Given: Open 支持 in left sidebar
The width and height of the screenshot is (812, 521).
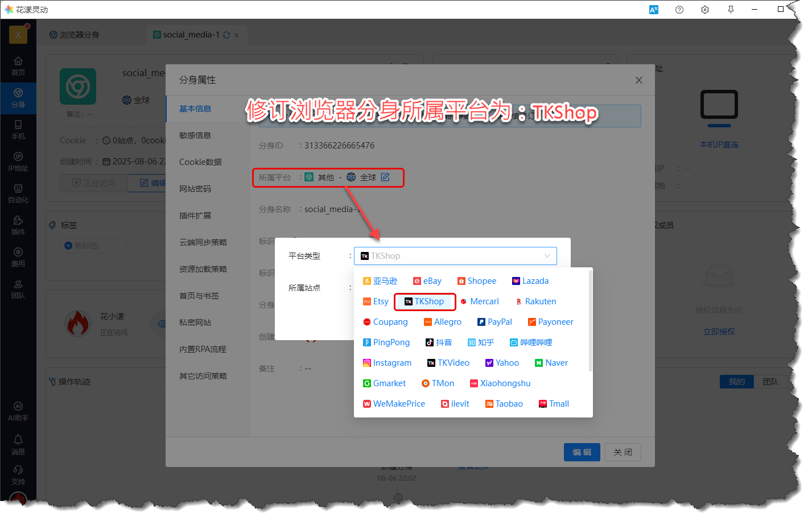Looking at the screenshot, I should (x=18, y=476).
